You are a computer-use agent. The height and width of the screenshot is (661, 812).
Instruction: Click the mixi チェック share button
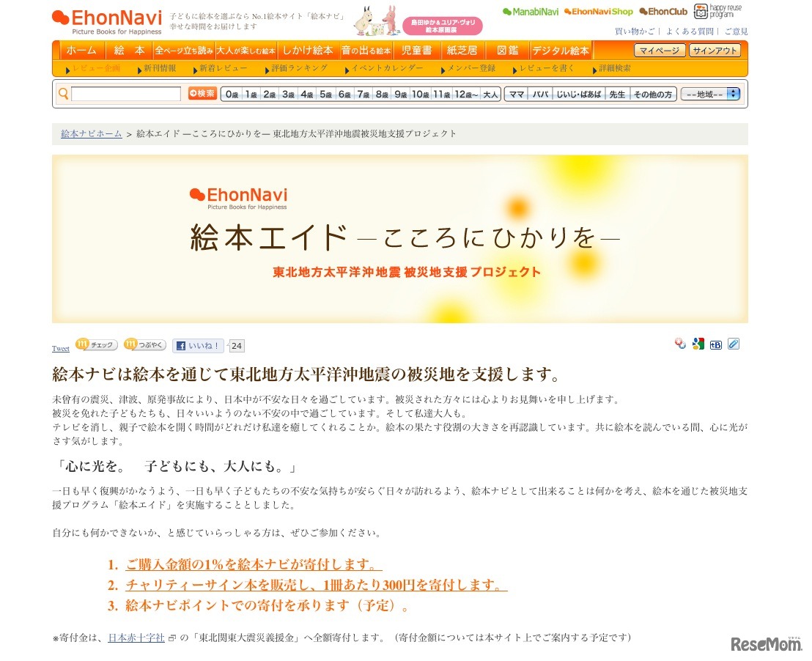click(97, 344)
